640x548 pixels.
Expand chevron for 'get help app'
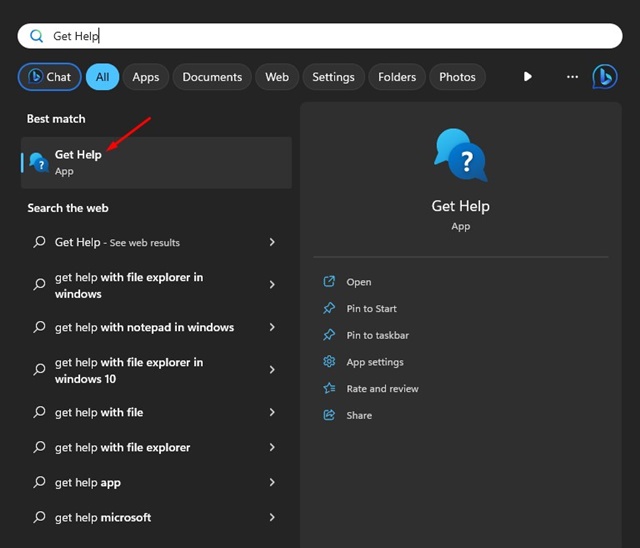pos(272,482)
